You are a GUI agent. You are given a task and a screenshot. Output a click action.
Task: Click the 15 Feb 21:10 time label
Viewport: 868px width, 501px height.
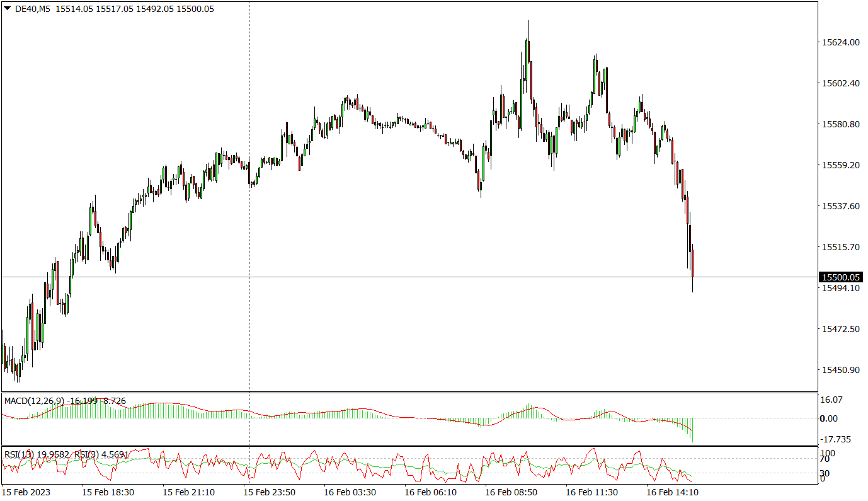pyautogui.click(x=189, y=492)
